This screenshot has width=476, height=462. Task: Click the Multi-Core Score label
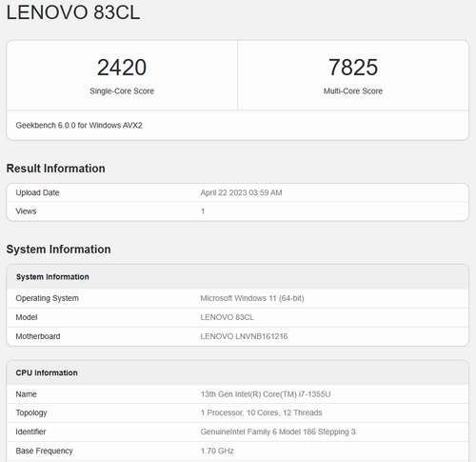pyautogui.click(x=353, y=91)
